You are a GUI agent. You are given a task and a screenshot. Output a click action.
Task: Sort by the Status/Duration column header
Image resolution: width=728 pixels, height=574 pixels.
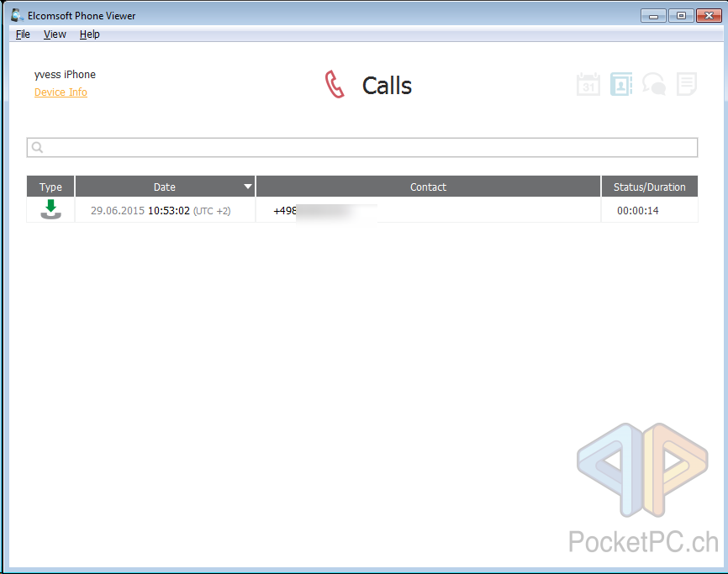650,187
